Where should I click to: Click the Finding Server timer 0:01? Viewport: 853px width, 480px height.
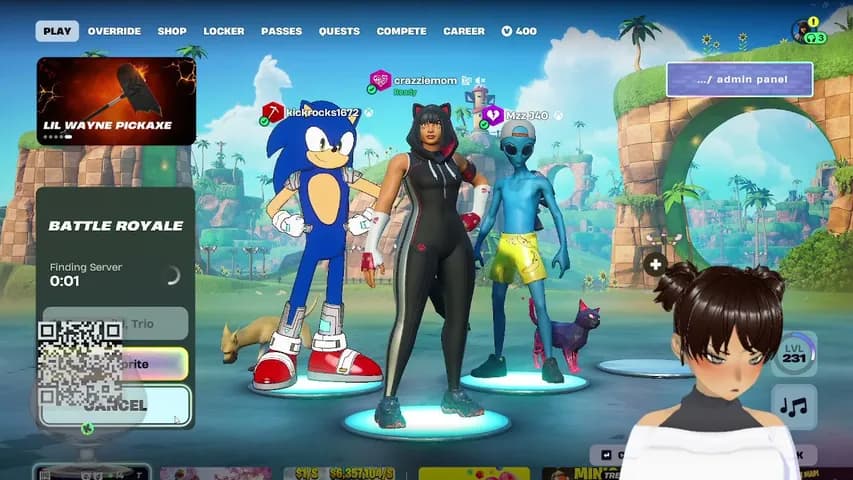(x=64, y=281)
